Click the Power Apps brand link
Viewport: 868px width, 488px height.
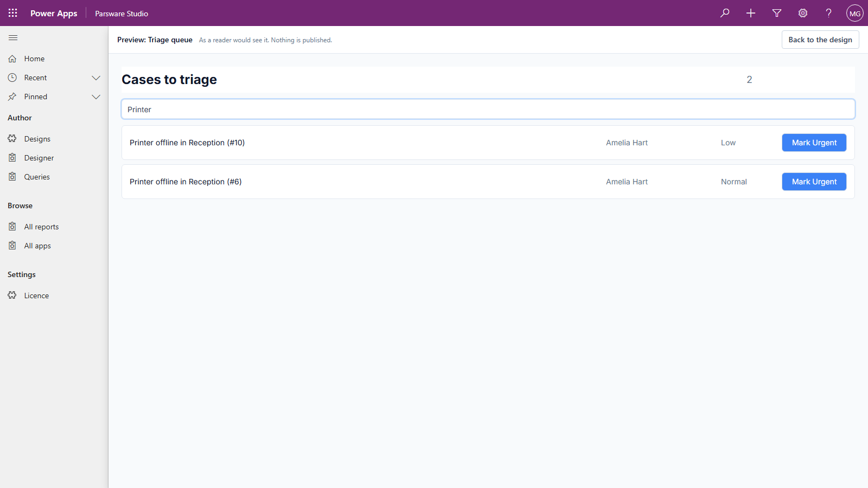(x=54, y=14)
